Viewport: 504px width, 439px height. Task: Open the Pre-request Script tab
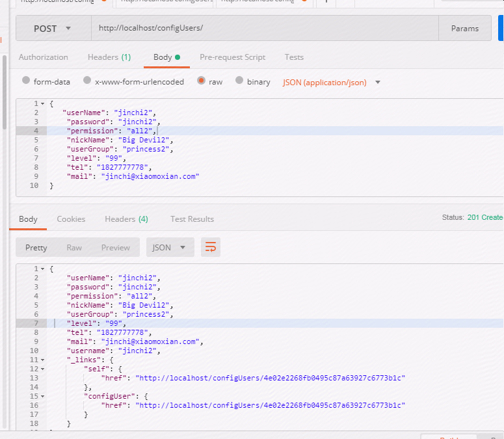232,57
